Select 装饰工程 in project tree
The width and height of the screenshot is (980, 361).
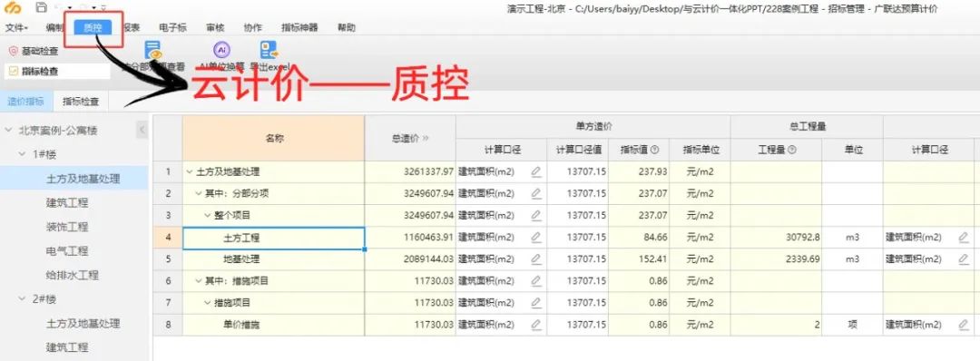point(67,227)
